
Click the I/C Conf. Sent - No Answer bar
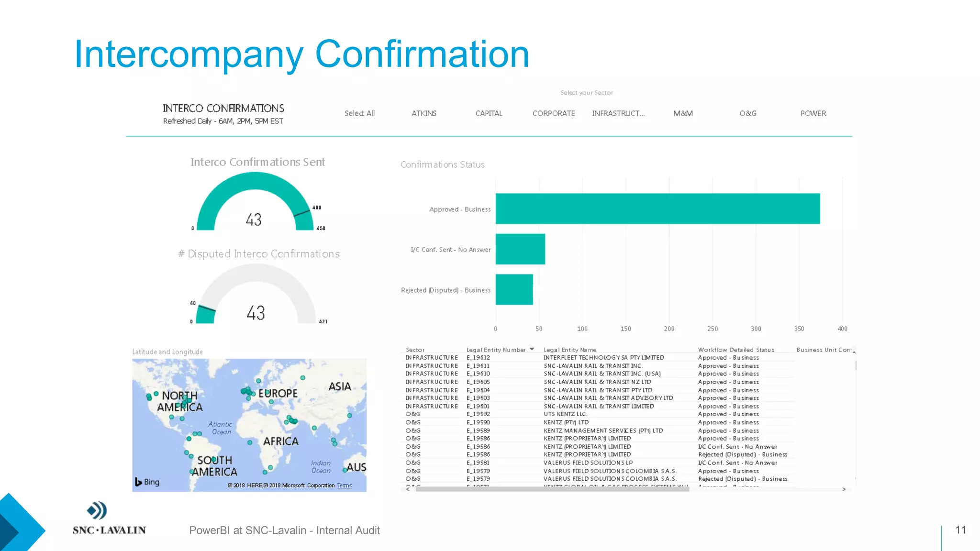[520, 249]
